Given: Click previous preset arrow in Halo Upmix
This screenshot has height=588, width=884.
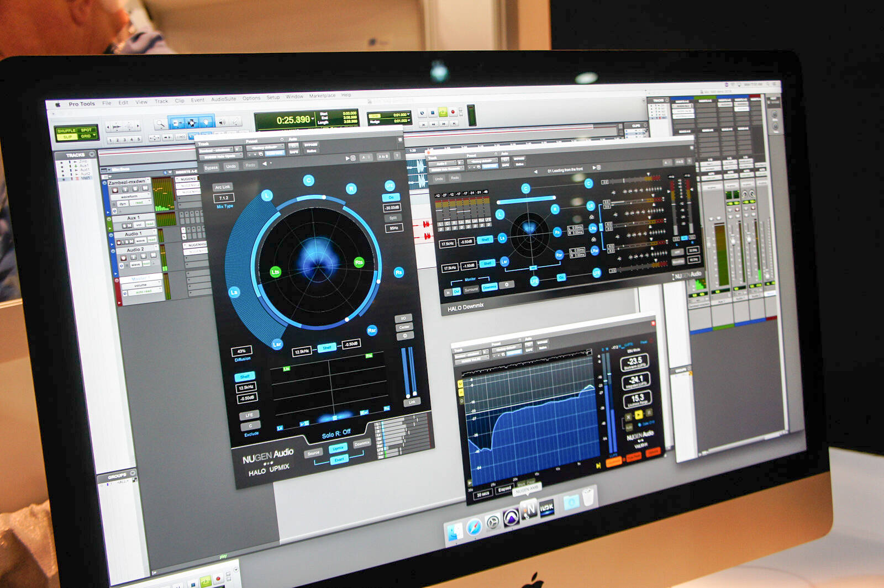Looking at the screenshot, I should tap(265, 164).
